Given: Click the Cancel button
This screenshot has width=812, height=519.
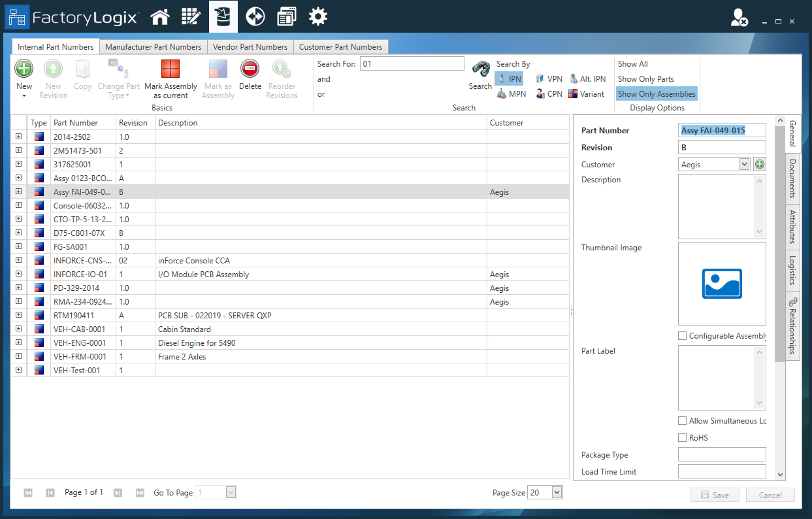Looking at the screenshot, I should click(x=770, y=495).
